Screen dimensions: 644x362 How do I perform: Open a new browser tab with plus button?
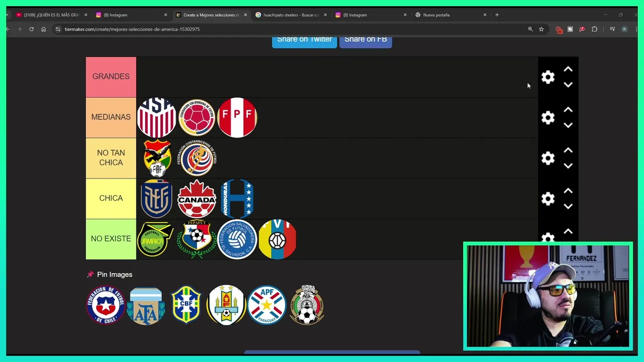(x=497, y=15)
